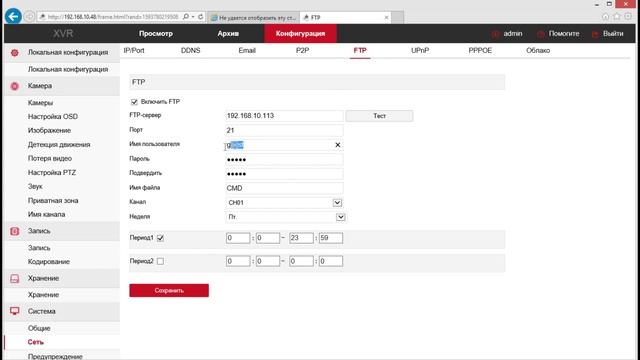
Task: Open Детекция движения in the sidebar
Action: [x=59, y=144]
